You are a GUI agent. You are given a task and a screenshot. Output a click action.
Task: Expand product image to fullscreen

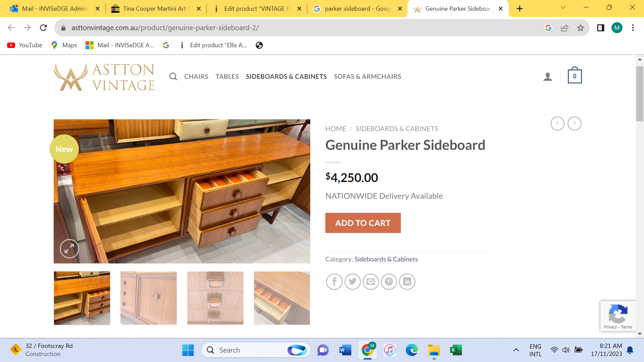pos(69,249)
